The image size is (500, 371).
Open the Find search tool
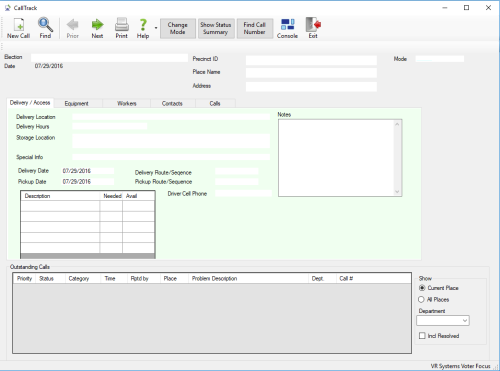coord(45,28)
